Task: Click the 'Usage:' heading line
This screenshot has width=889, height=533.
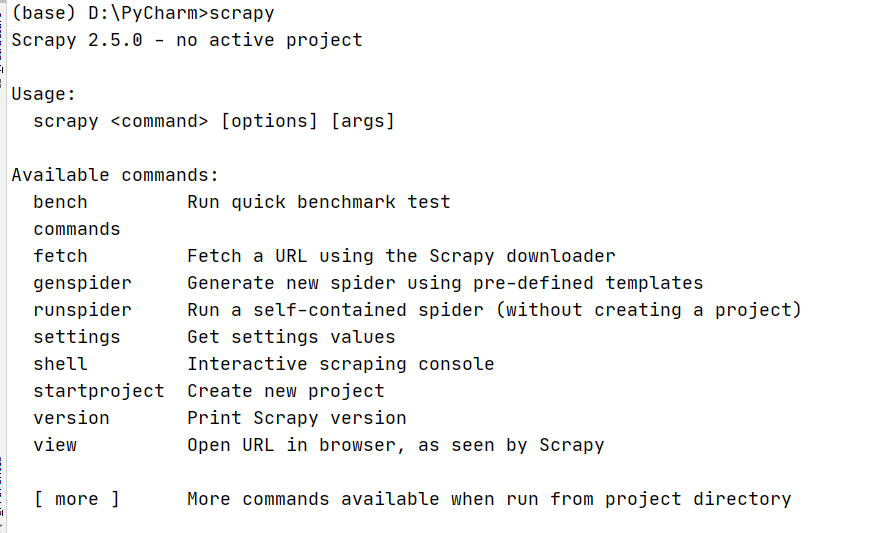Action: (44, 94)
